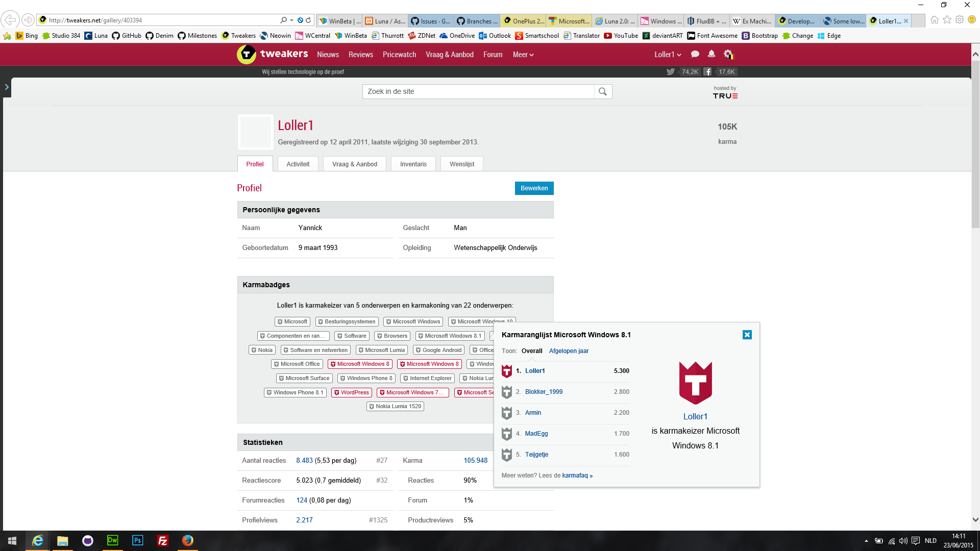Expand the Meer navigation dropdown
980x551 pixels.
pyautogui.click(x=523, y=55)
